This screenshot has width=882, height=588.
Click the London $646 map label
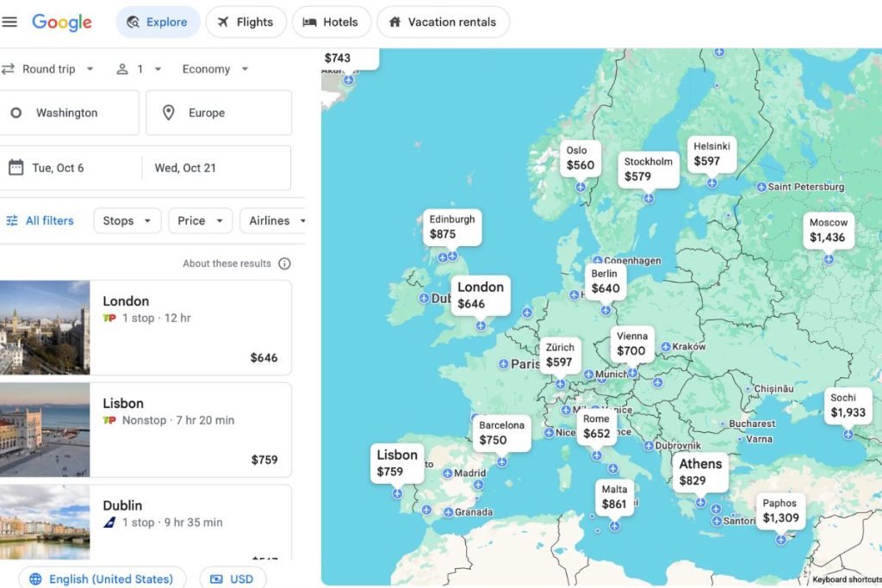tap(481, 295)
